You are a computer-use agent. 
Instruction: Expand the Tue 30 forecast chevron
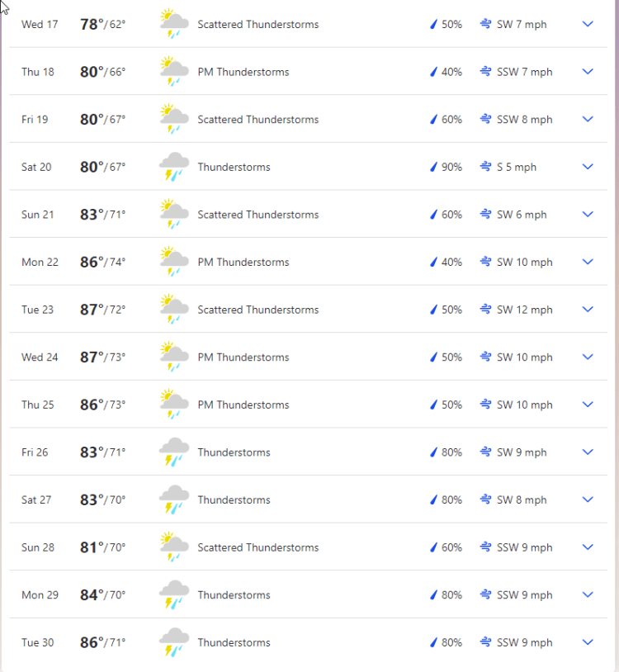pos(588,642)
